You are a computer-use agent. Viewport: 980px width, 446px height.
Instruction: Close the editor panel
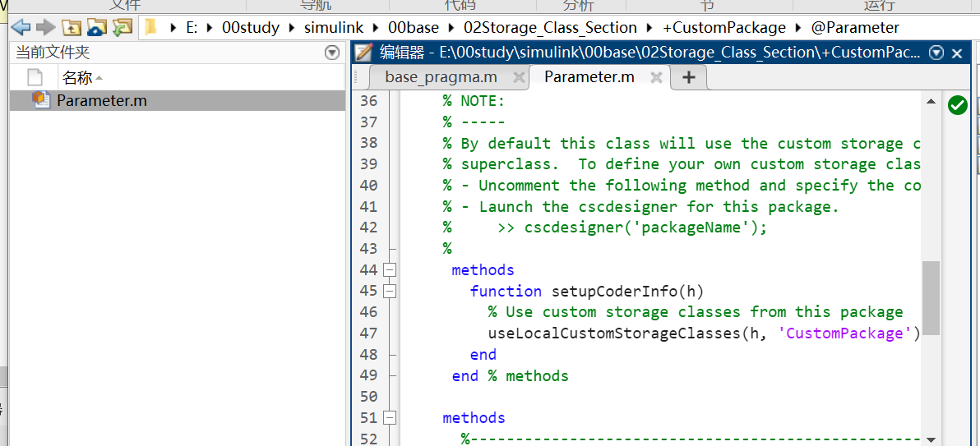[956, 53]
